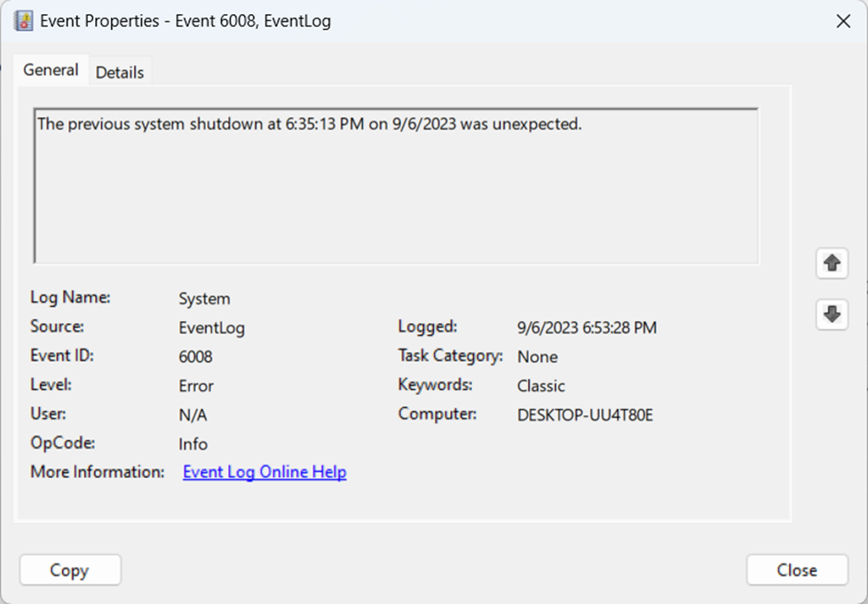Screen dimensions: 868x604
Task: Click inside the event description text box
Action: tap(397, 186)
